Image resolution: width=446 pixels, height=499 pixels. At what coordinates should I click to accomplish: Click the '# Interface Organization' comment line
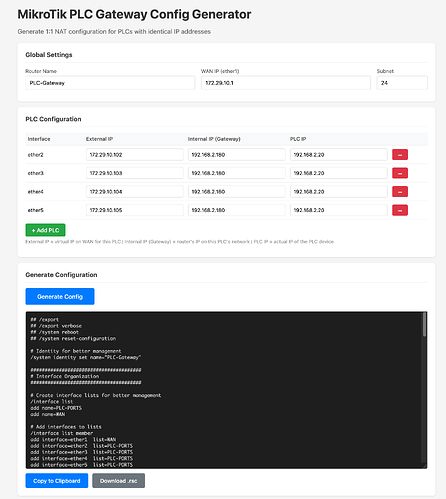point(65,376)
